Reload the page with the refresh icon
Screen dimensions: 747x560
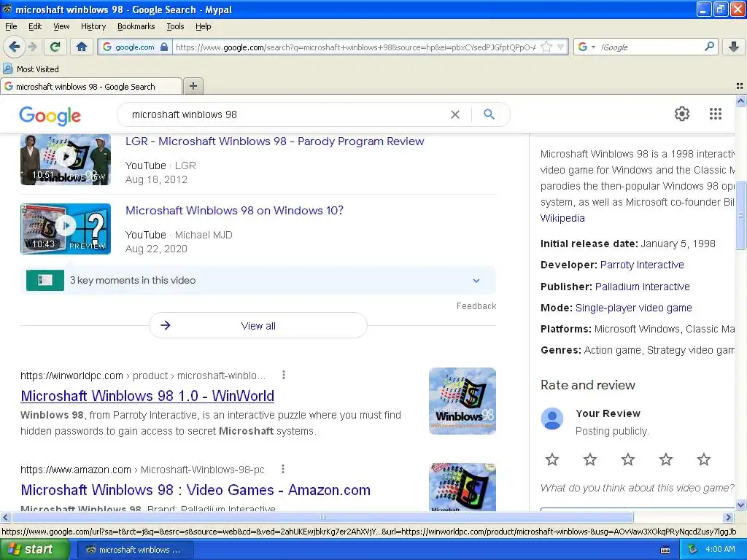pos(55,47)
